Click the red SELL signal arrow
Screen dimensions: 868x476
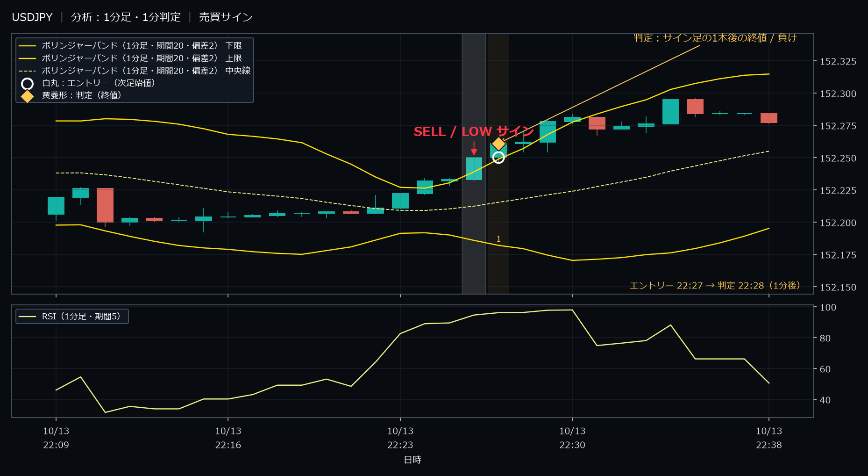click(x=474, y=148)
